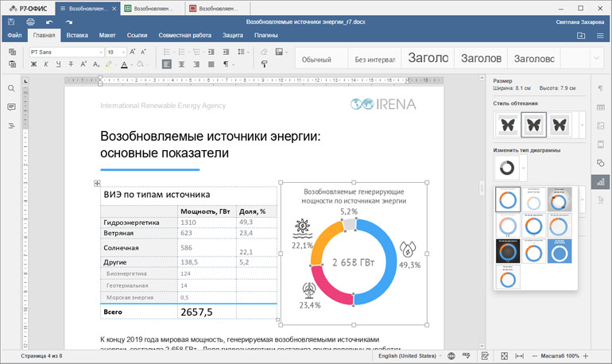Toggle bold formatting (Ж)
612x364 pixels.
point(34,64)
